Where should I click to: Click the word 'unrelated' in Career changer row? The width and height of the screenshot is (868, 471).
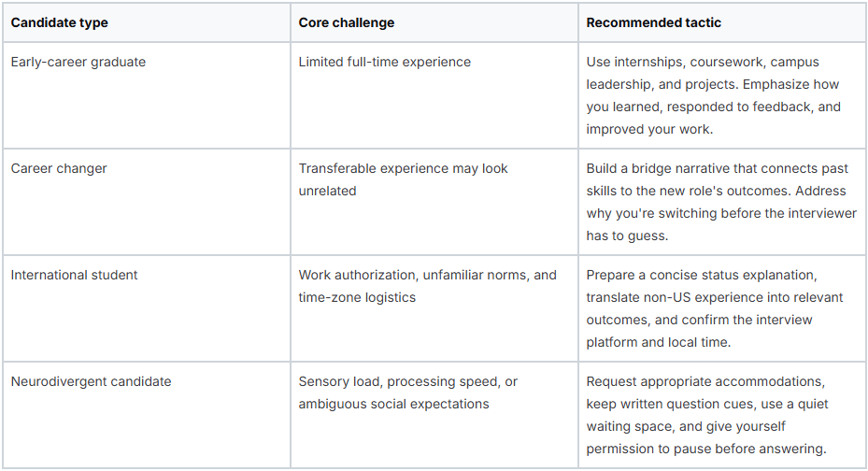click(x=327, y=191)
